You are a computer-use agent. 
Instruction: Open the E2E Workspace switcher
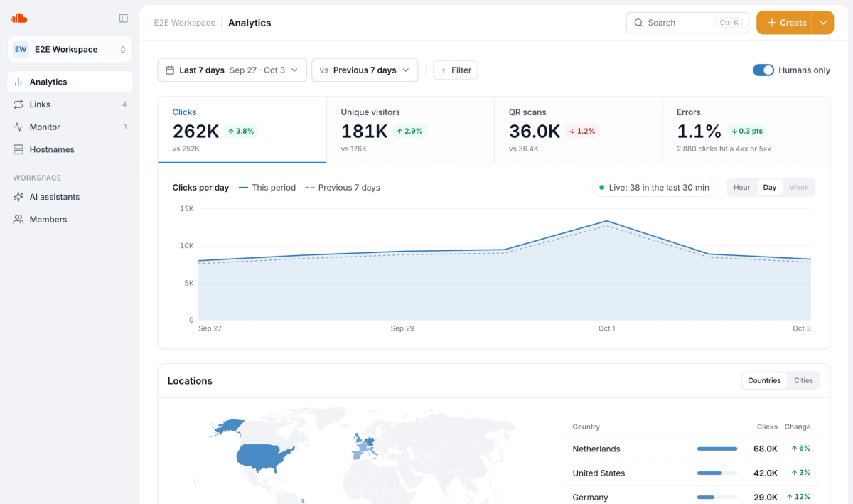[x=70, y=50]
